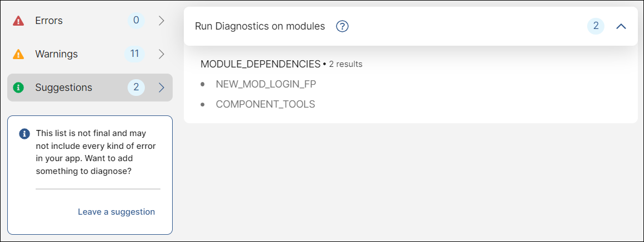Click the blue info icon in the notice box
Image resolution: width=644 pixels, height=242 pixels.
(24, 134)
